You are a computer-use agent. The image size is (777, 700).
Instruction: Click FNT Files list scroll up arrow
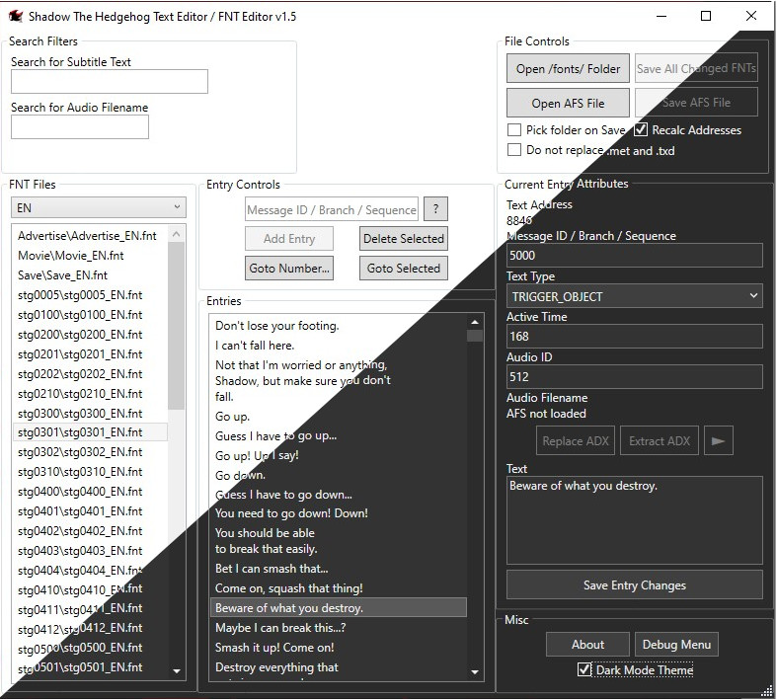(177, 233)
